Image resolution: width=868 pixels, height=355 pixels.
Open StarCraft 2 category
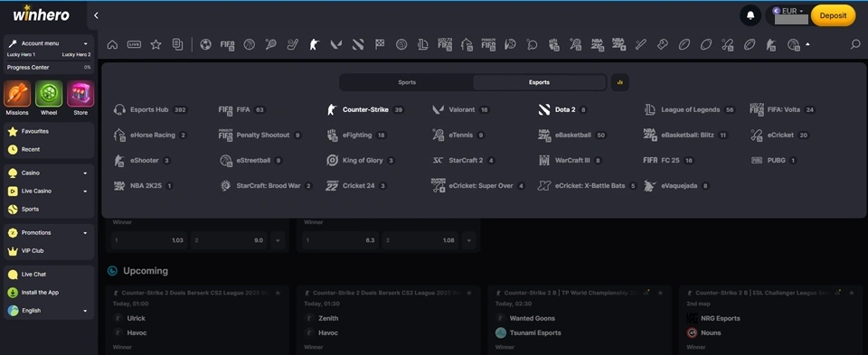click(x=463, y=161)
